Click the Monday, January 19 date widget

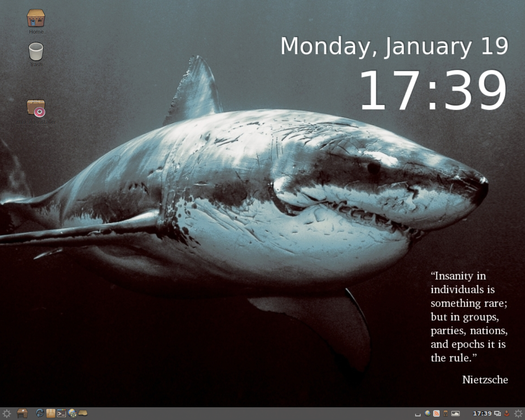tap(394, 46)
